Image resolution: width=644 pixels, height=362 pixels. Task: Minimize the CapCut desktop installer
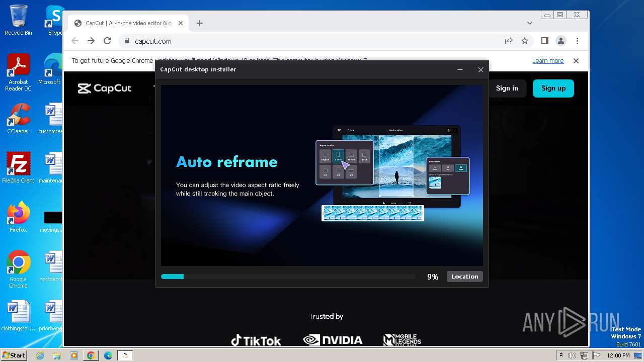460,69
